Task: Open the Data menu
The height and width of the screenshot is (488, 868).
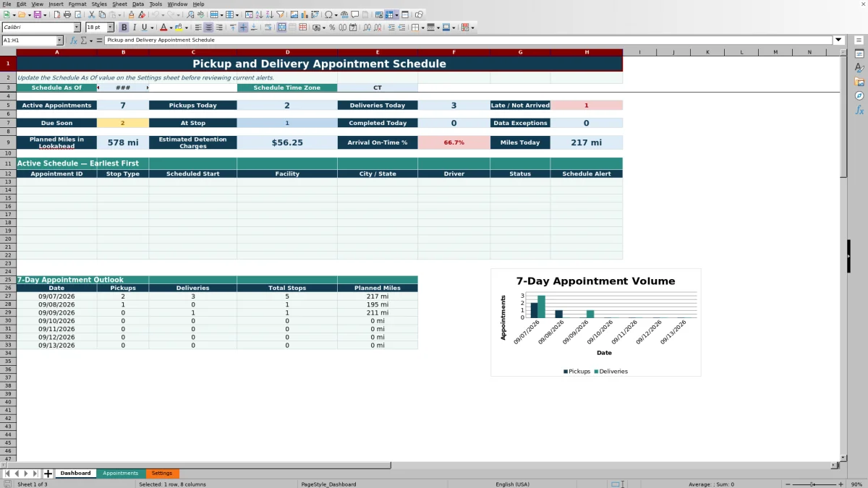Action: 137,4
